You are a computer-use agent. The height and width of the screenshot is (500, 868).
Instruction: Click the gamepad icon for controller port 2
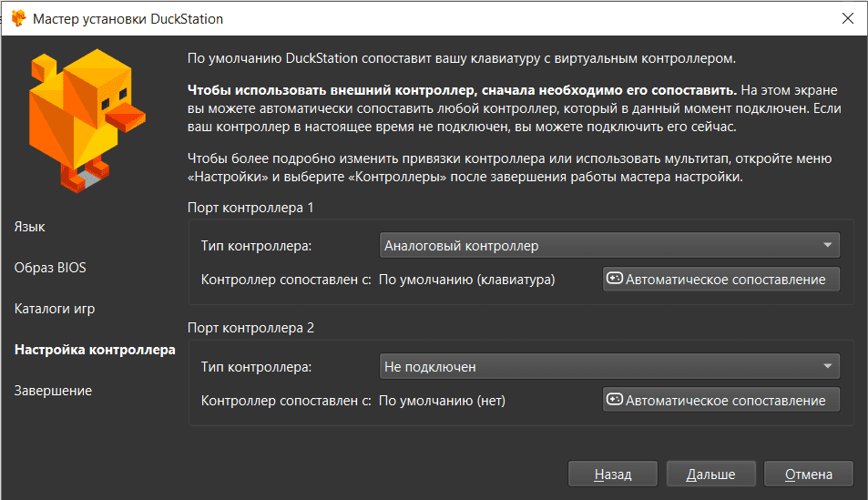click(615, 399)
